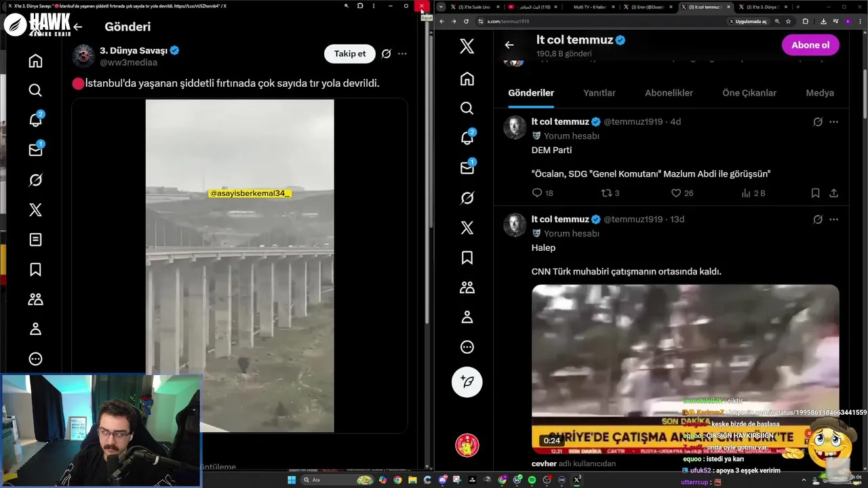Screen dimensions: 868x488
Task: Open Lists icon in left window sidebar
Action: (35, 239)
